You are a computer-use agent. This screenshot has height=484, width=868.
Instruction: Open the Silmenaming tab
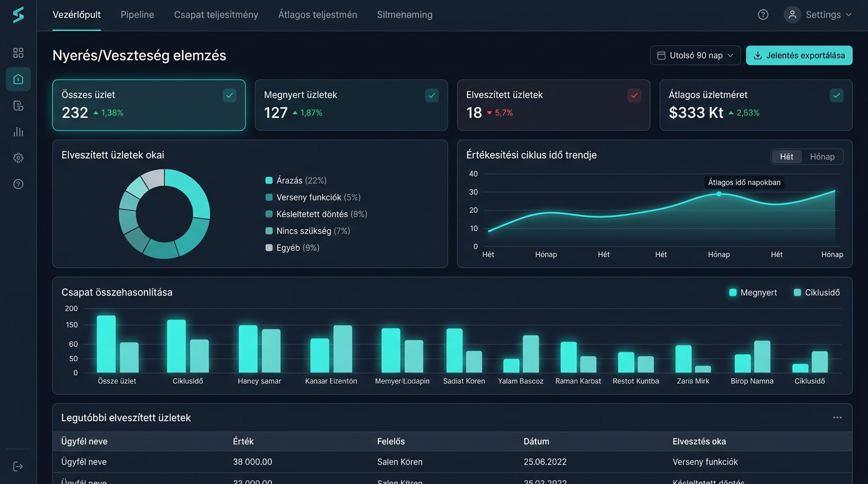tap(405, 14)
